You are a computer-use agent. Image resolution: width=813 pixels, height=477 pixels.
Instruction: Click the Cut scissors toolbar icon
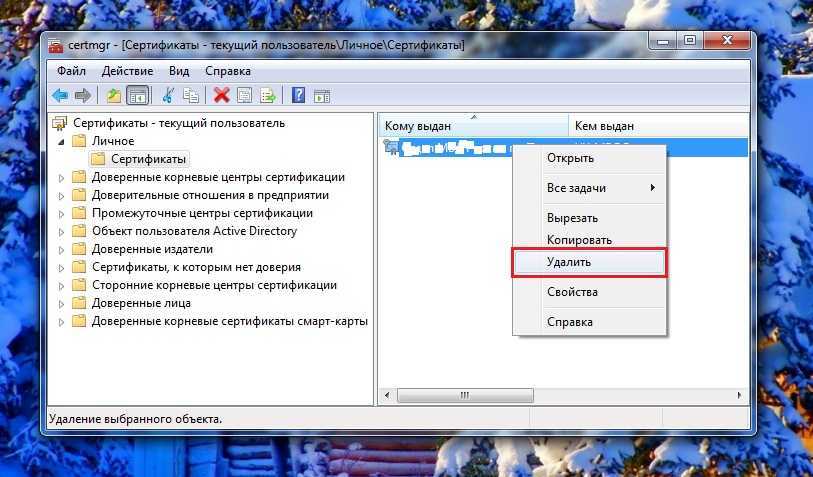point(168,96)
